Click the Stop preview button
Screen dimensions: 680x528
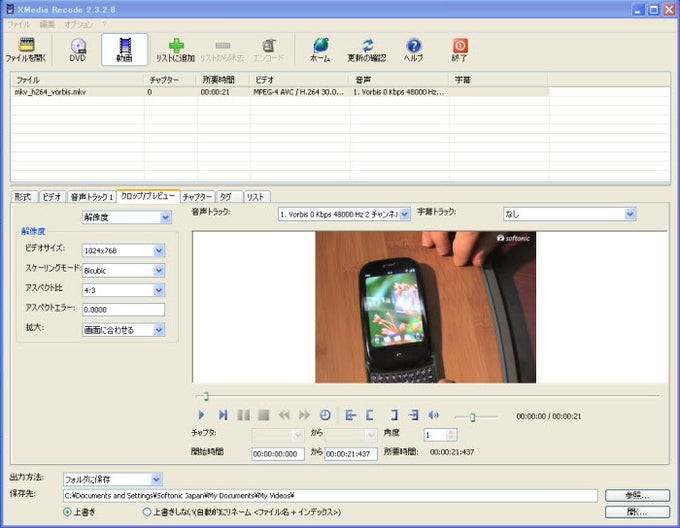pos(263,415)
